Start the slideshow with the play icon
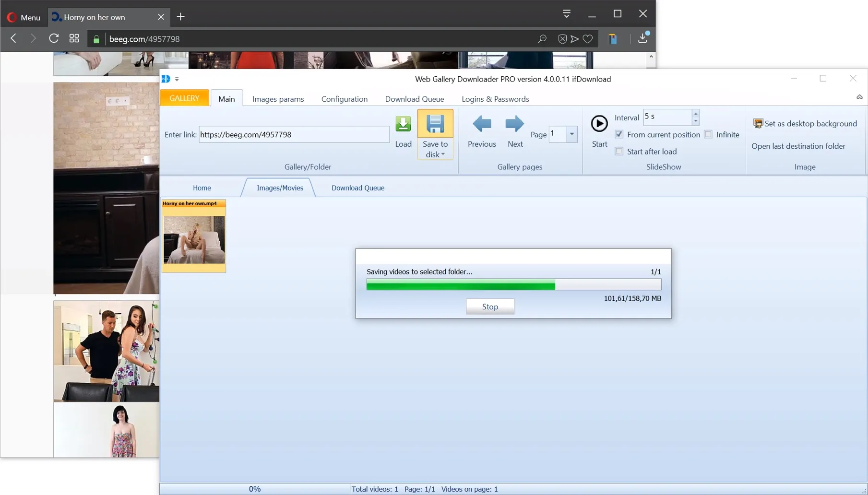The height and width of the screenshot is (495, 868). click(599, 124)
